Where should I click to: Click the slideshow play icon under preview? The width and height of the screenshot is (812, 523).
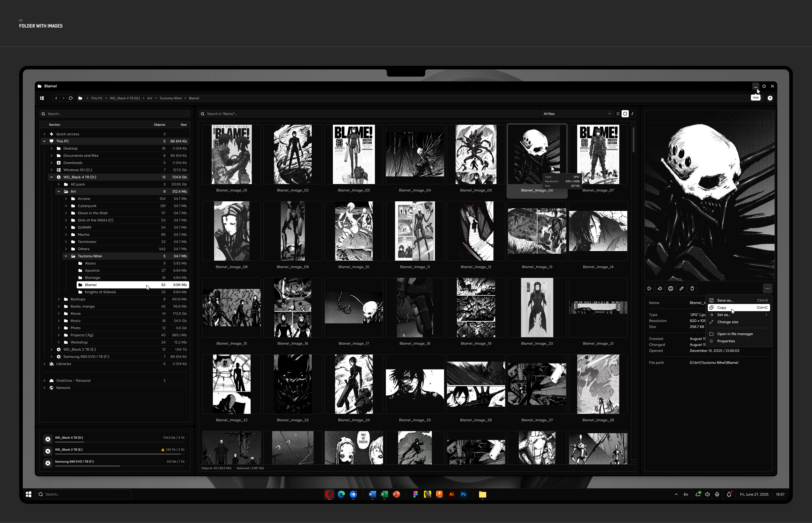(x=649, y=289)
